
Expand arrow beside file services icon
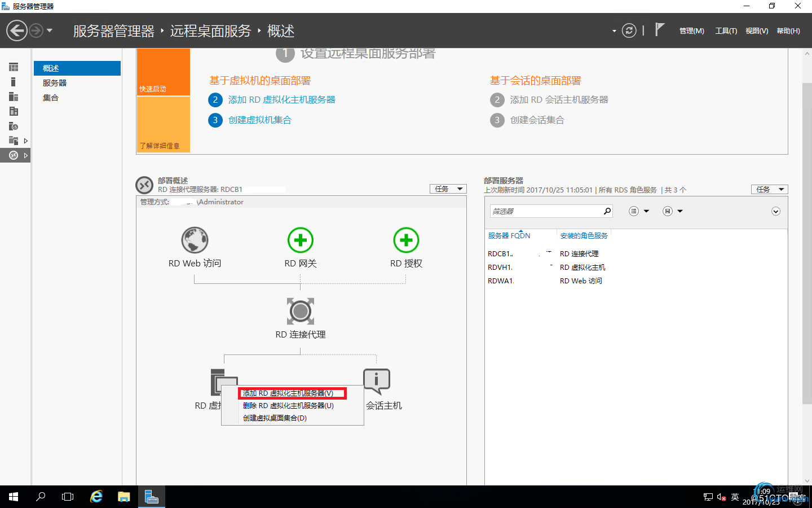click(26, 141)
